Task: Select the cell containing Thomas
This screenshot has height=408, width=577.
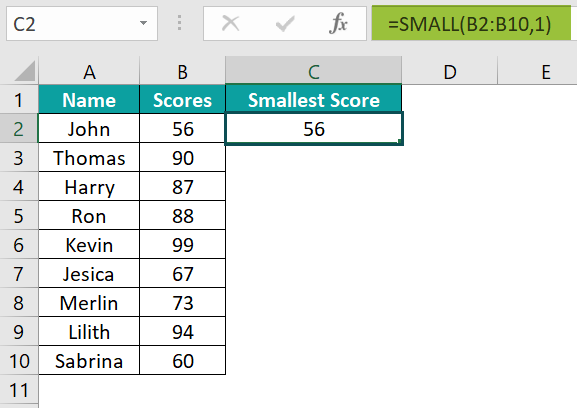Action: point(89,158)
